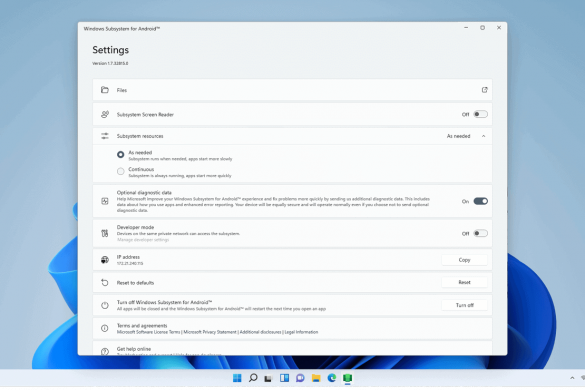Launch Microsoft Edge from taskbar
This screenshot has height=390, width=585.
(x=332, y=378)
